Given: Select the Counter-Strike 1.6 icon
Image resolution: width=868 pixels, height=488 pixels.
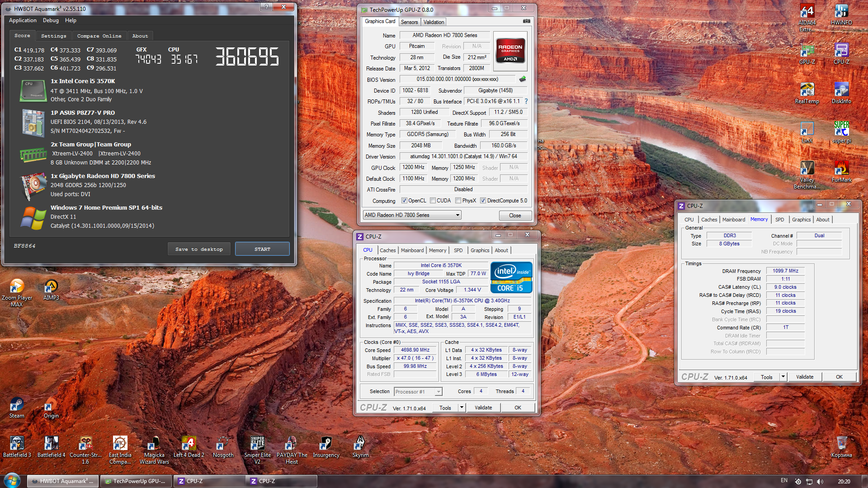Looking at the screenshot, I should [85, 450].
